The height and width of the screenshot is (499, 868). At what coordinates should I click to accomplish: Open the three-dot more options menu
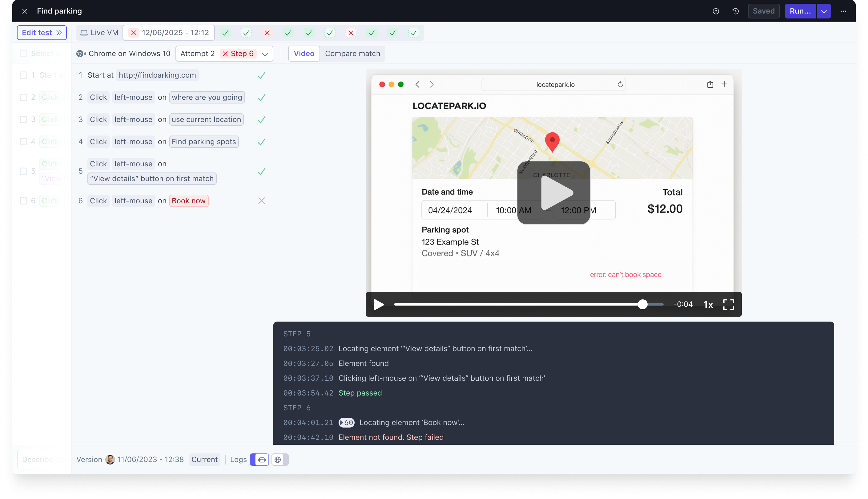[x=843, y=11]
